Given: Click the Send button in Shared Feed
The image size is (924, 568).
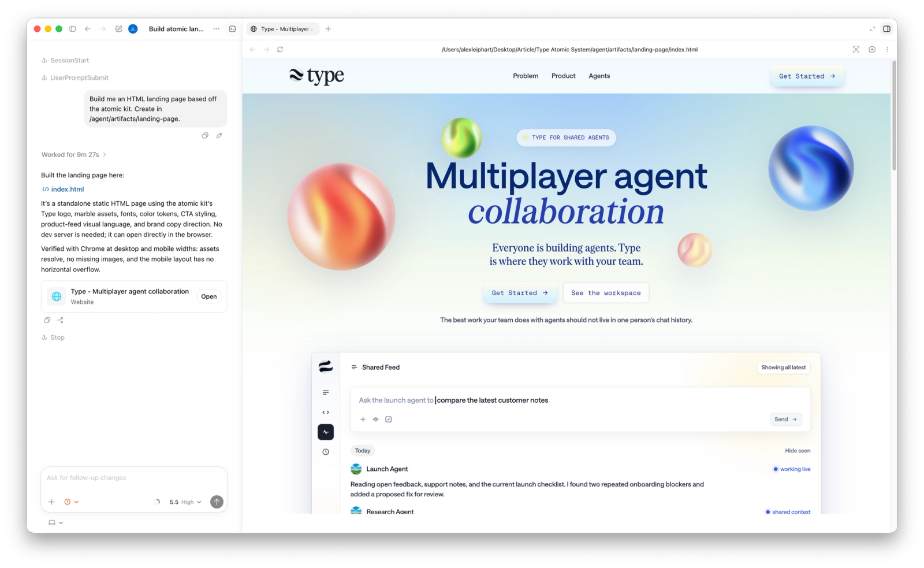Looking at the screenshot, I should click(786, 419).
